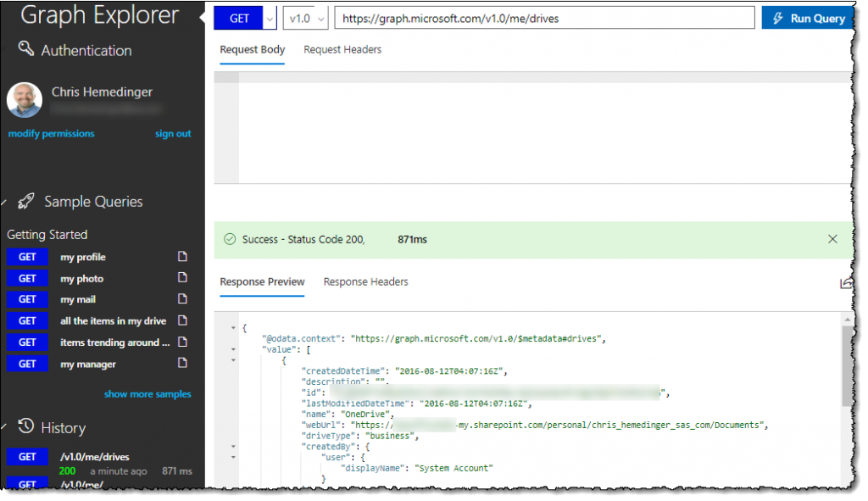
Task: Click the modify permissions link
Action: 52,134
